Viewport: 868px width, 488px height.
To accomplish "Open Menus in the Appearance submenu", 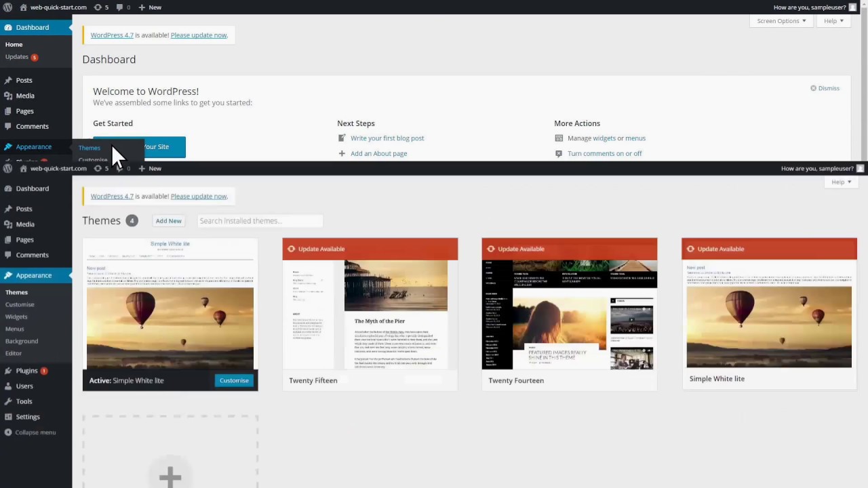I will click(14, 329).
